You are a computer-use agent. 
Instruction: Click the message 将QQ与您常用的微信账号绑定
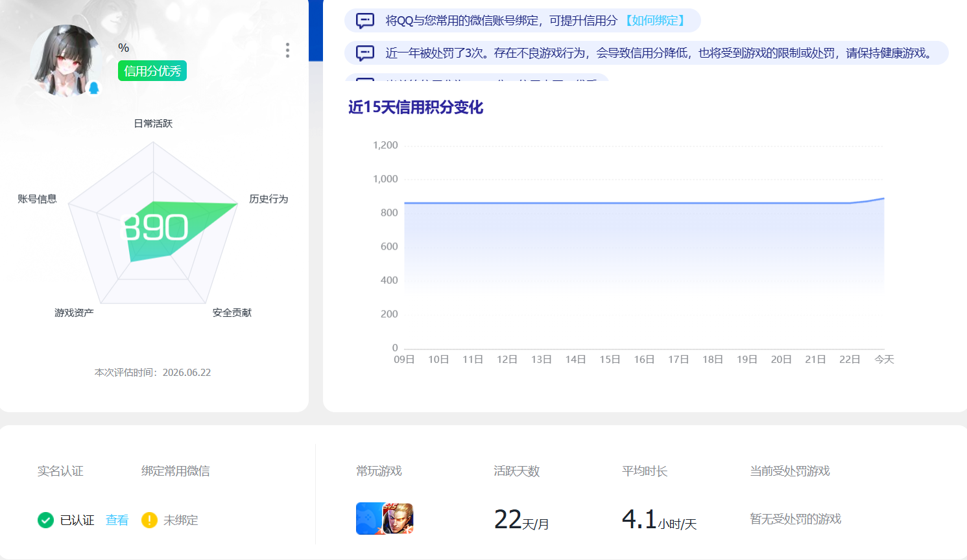tap(523, 21)
